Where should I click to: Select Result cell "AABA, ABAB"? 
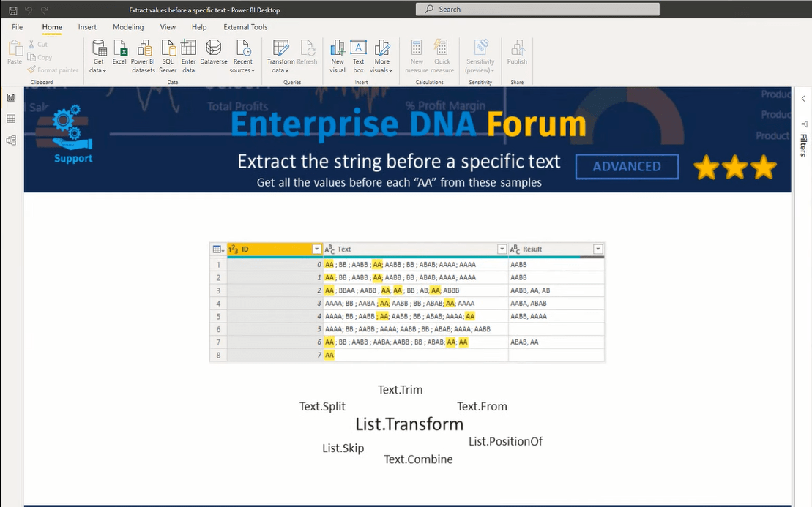coord(556,303)
